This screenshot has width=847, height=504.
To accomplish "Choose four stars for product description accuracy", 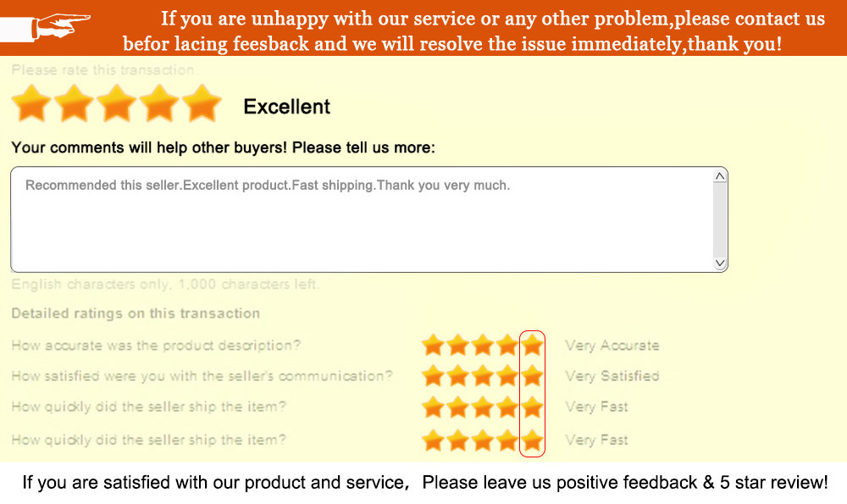I will (x=507, y=345).
